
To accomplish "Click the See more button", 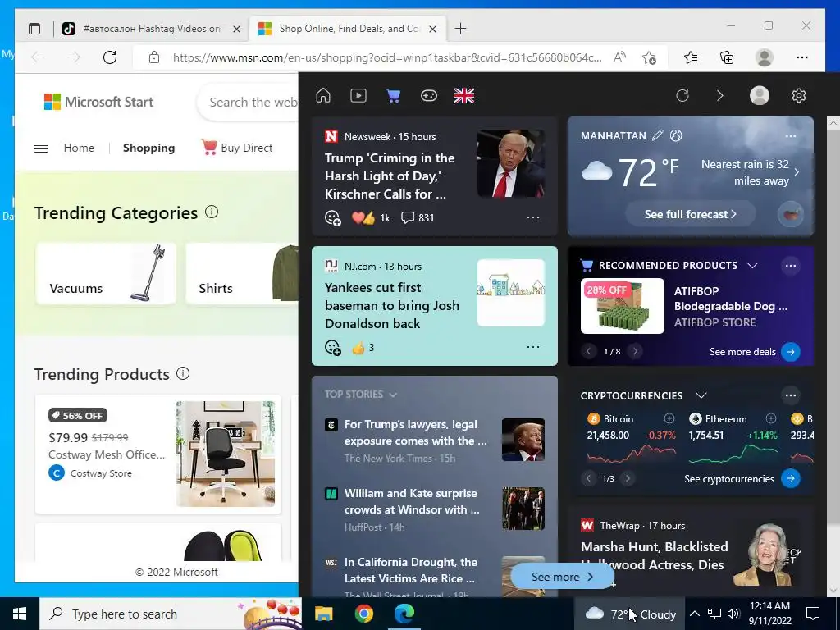I will (x=562, y=577).
